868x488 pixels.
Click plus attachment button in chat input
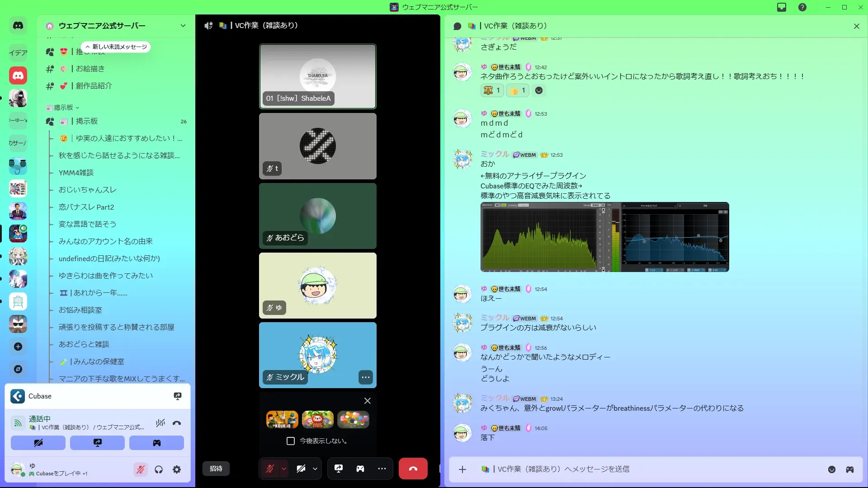462,469
